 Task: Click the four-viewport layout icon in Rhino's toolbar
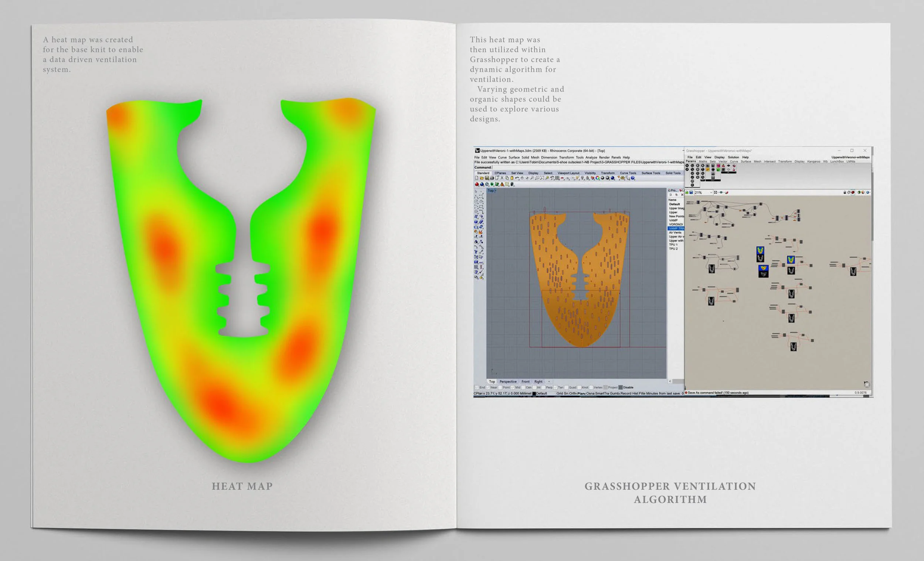(x=557, y=178)
